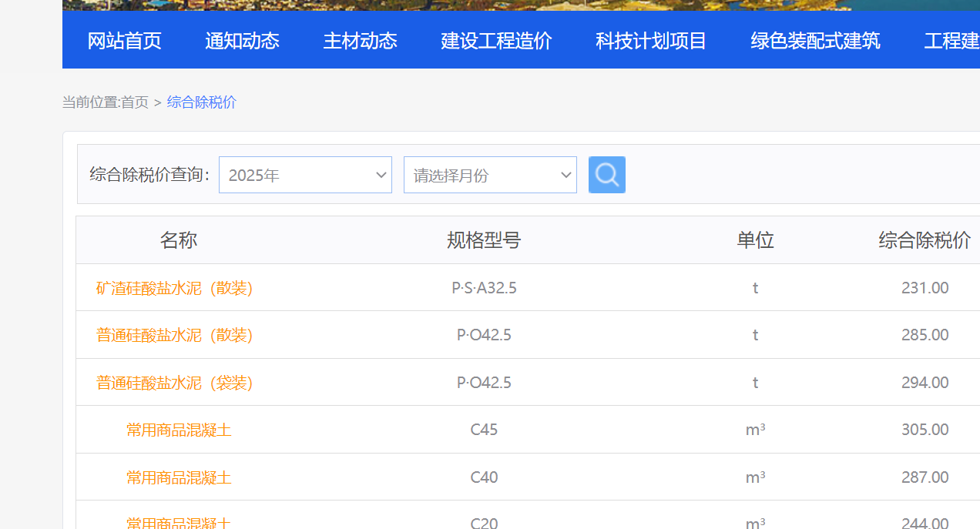Expand the 请选择月份 month dropdown
Screen dimensions: 980x529
pos(490,175)
